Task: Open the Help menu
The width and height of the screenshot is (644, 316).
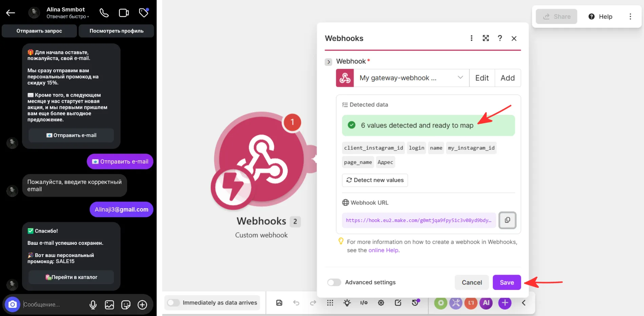Action: point(600,17)
